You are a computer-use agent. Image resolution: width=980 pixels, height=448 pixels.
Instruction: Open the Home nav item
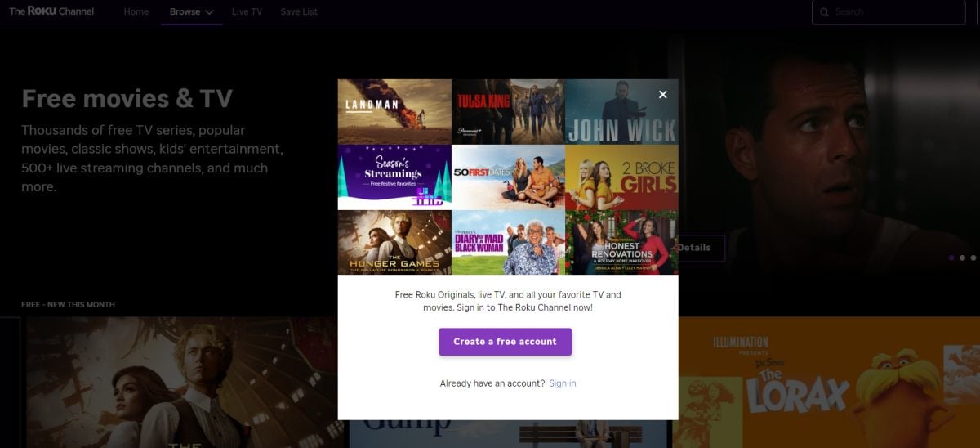136,12
